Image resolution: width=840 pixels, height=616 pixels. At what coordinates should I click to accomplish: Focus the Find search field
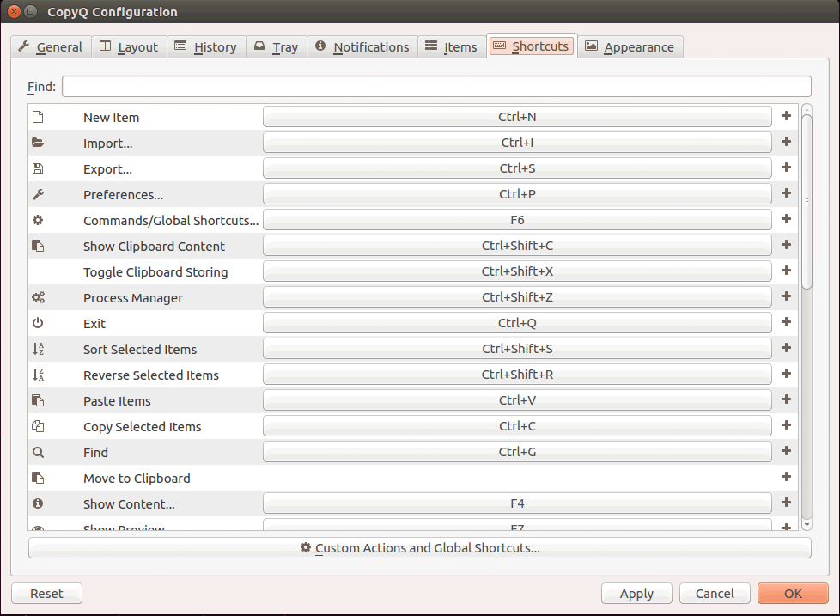point(436,86)
